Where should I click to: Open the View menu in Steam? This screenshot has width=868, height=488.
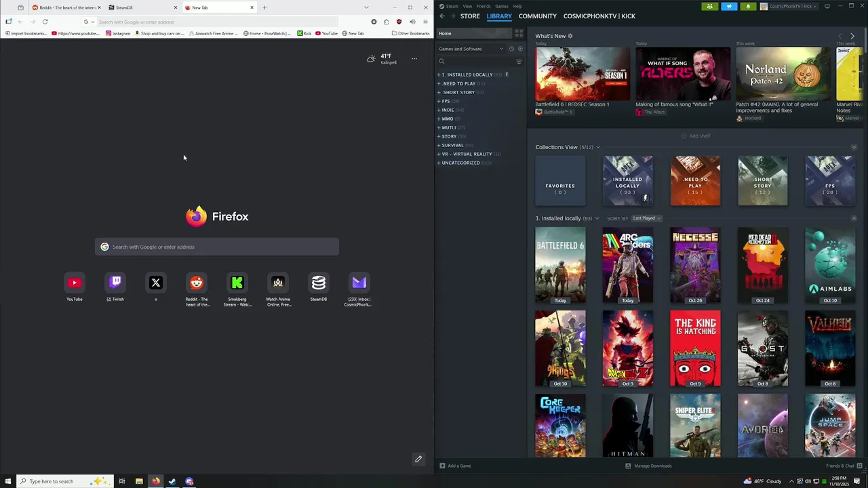467,6
